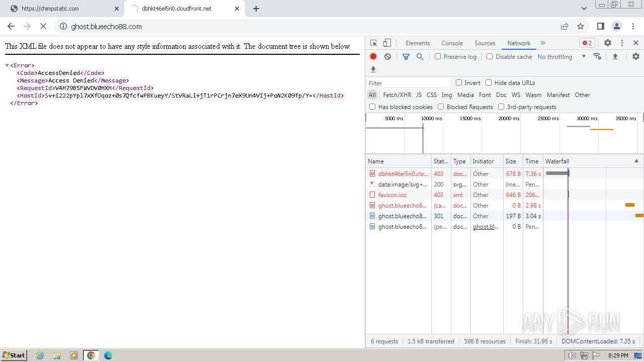Open Microsoft Edge from taskbar
Viewport: 644px width, 362px height.
click(108, 355)
